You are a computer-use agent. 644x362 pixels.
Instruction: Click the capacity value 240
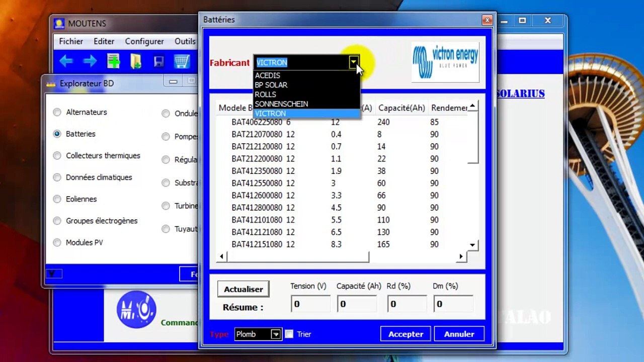[x=383, y=122]
